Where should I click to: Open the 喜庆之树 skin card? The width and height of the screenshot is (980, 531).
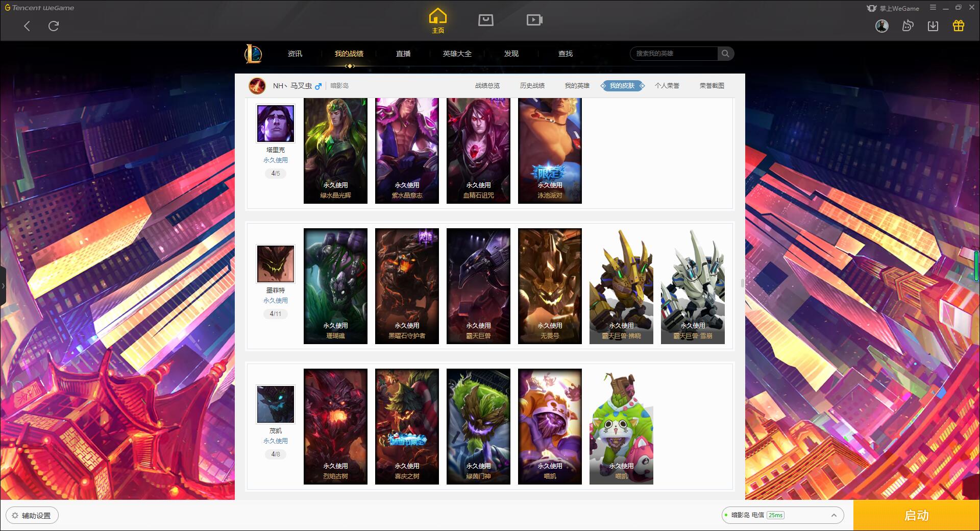click(407, 426)
